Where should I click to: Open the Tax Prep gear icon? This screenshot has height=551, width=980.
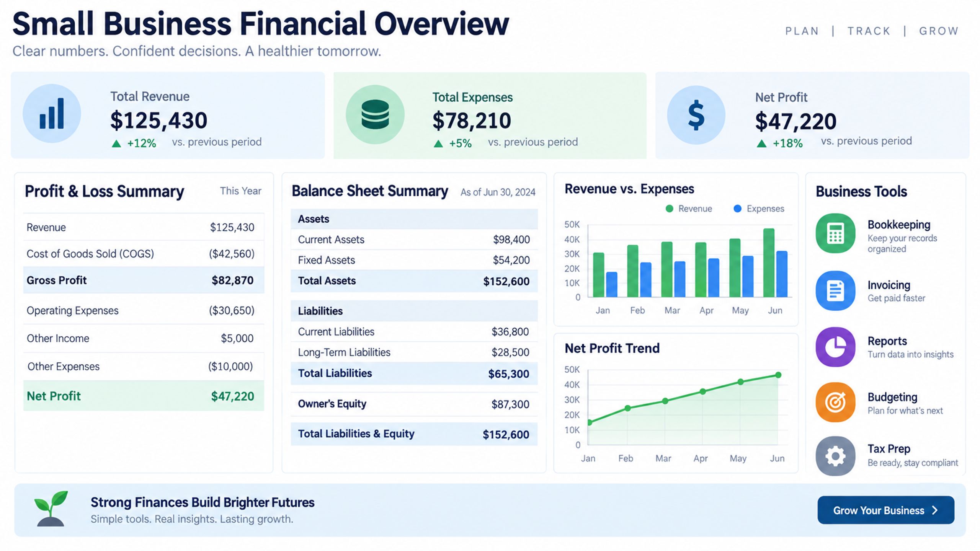835,456
